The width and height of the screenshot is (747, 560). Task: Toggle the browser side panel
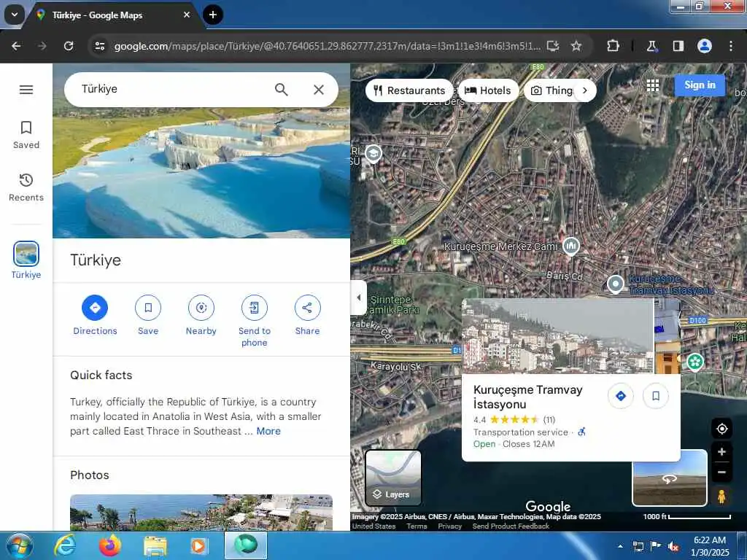tap(678, 46)
